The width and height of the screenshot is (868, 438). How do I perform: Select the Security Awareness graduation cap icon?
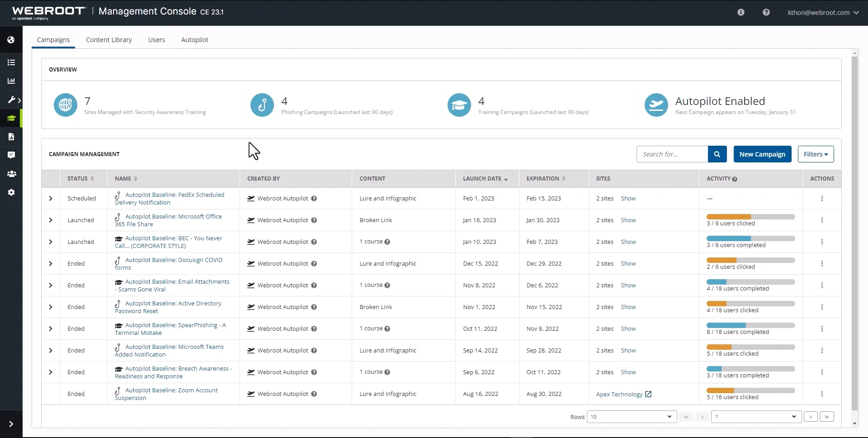[x=11, y=119]
